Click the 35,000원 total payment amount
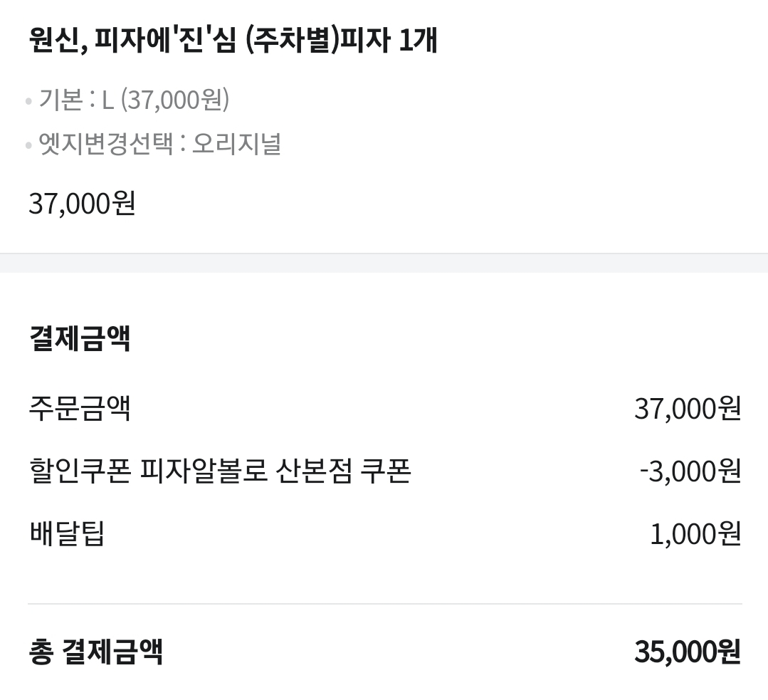 [x=687, y=652]
